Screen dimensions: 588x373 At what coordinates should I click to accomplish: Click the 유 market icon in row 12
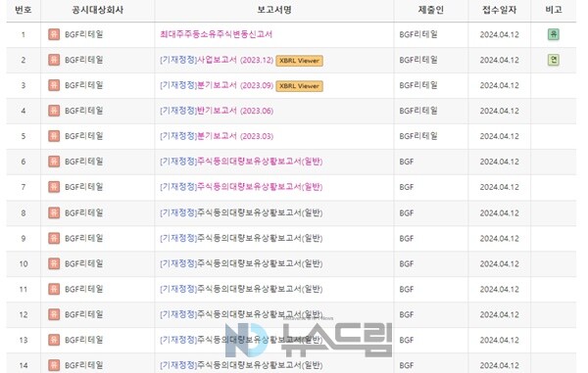point(54,315)
